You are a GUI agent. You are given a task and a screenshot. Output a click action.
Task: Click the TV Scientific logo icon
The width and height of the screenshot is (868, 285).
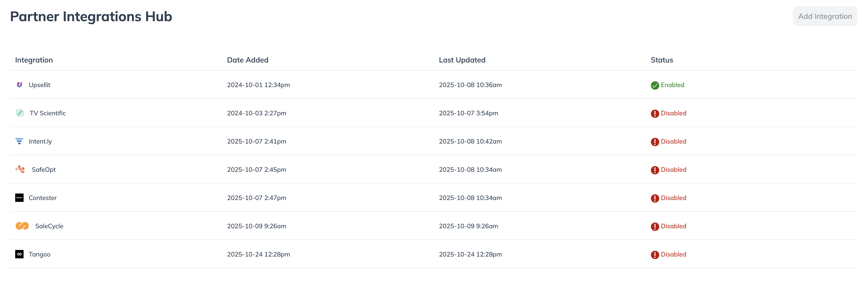[x=20, y=113]
